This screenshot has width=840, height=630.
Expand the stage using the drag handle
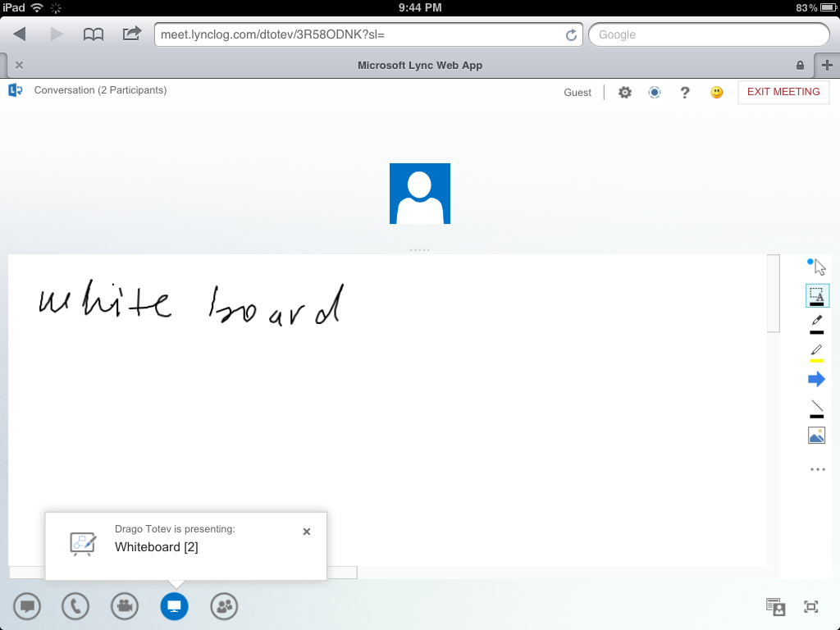[419, 249]
